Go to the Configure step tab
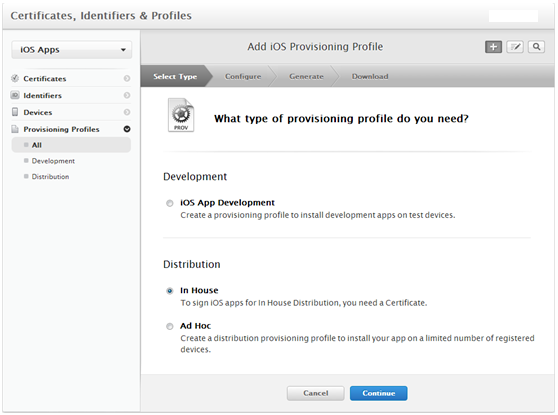The height and width of the screenshot is (415, 558). (x=243, y=76)
